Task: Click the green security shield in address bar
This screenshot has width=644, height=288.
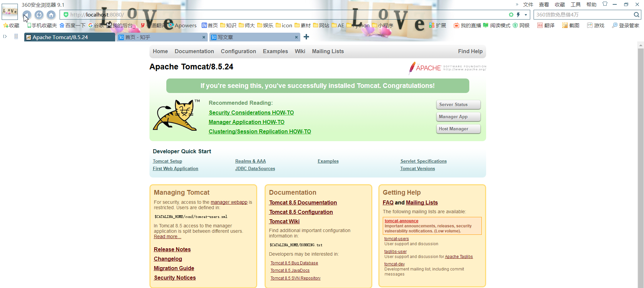Action: [x=66, y=14]
